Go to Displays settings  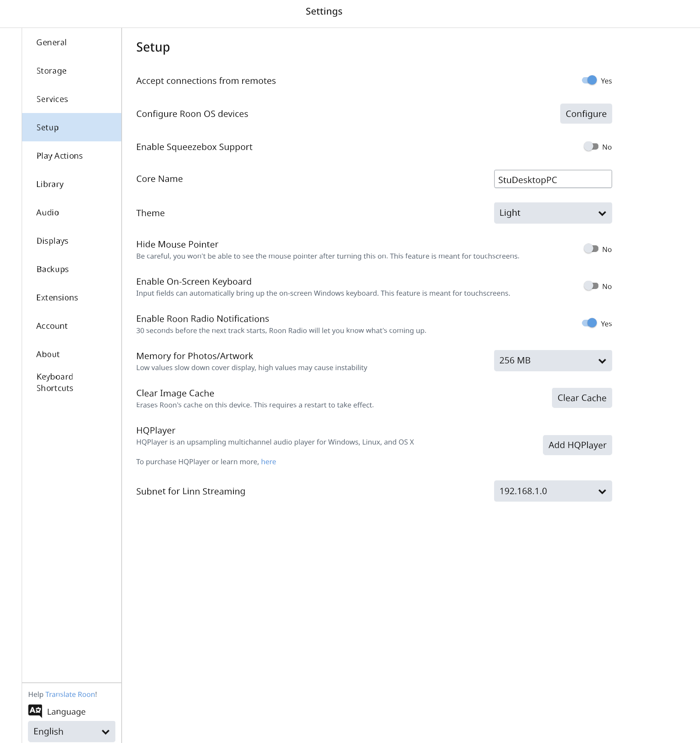(x=72, y=241)
